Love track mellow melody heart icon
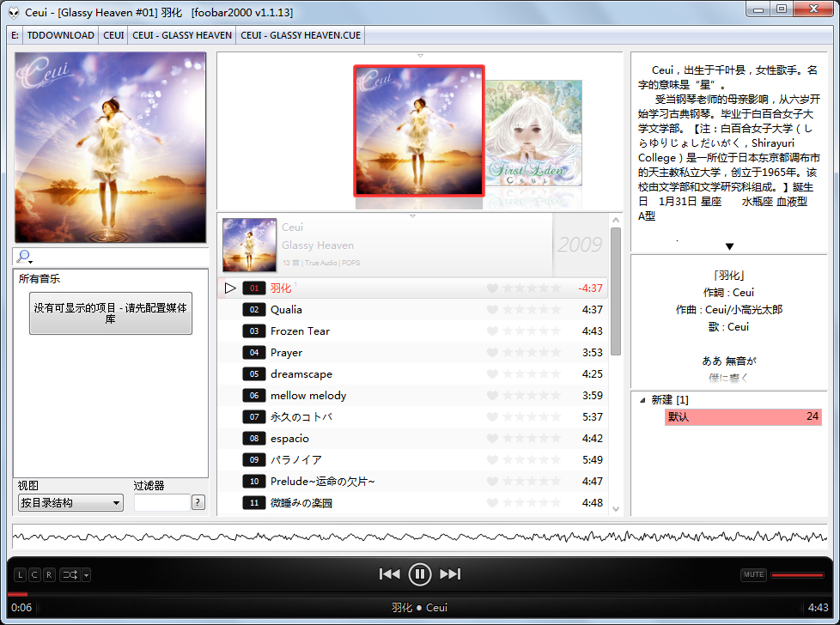The width and height of the screenshot is (840, 625). click(x=492, y=395)
